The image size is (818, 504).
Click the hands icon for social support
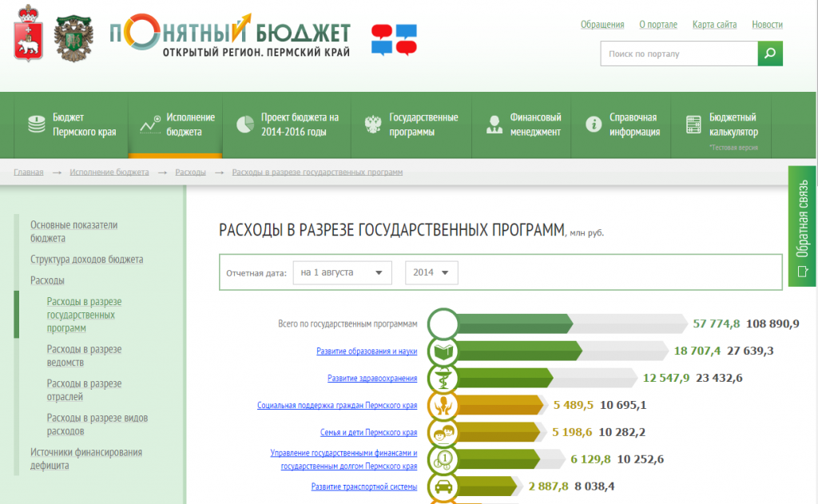tap(443, 406)
